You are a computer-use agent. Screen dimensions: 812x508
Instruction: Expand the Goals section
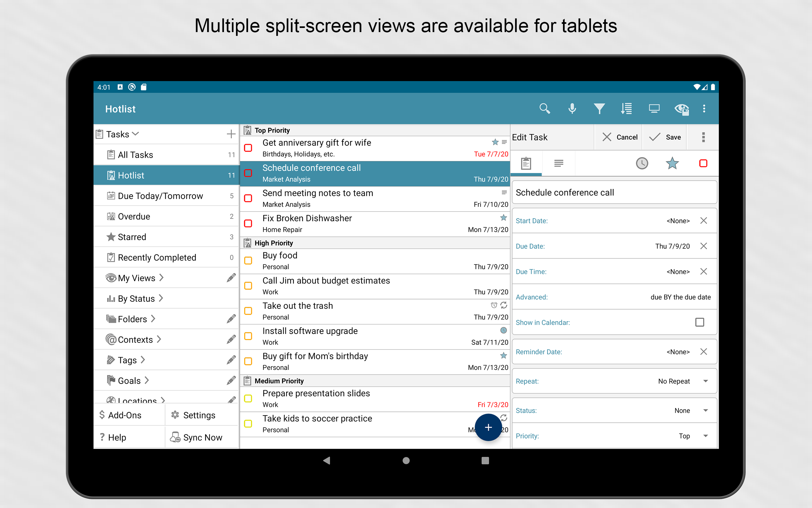click(147, 380)
